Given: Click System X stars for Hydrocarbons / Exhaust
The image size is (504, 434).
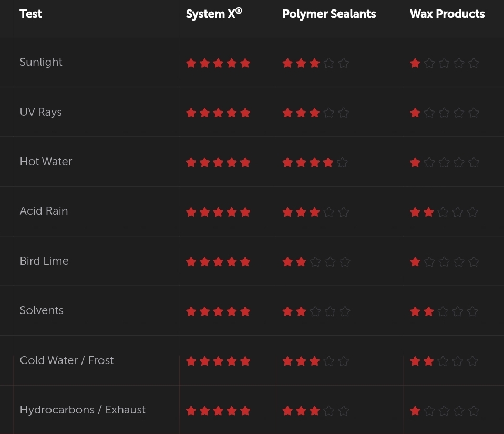Looking at the screenshot, I should pyautogui.click(x=218, y=410).
